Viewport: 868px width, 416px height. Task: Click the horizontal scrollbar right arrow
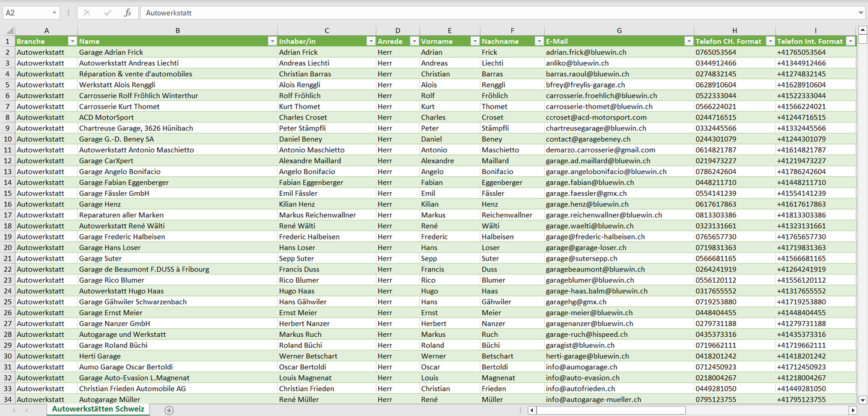[x=852, y=410]
